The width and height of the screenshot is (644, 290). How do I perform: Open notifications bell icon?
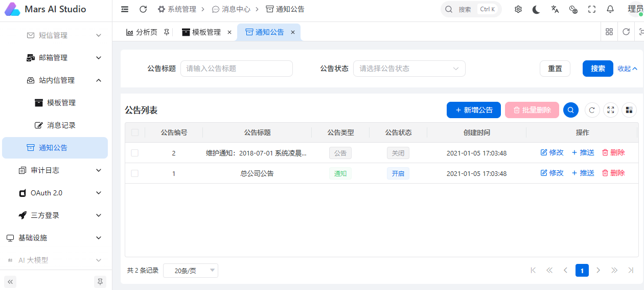point(610,9)
